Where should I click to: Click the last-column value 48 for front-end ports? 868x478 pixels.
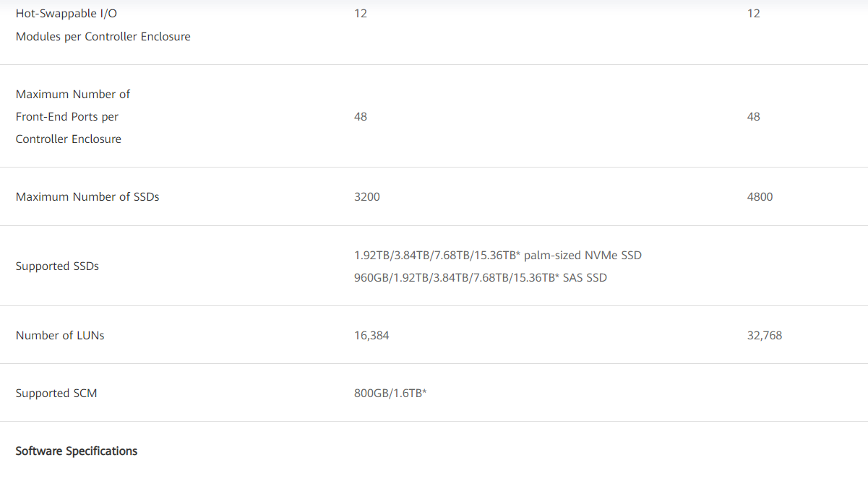753,116
